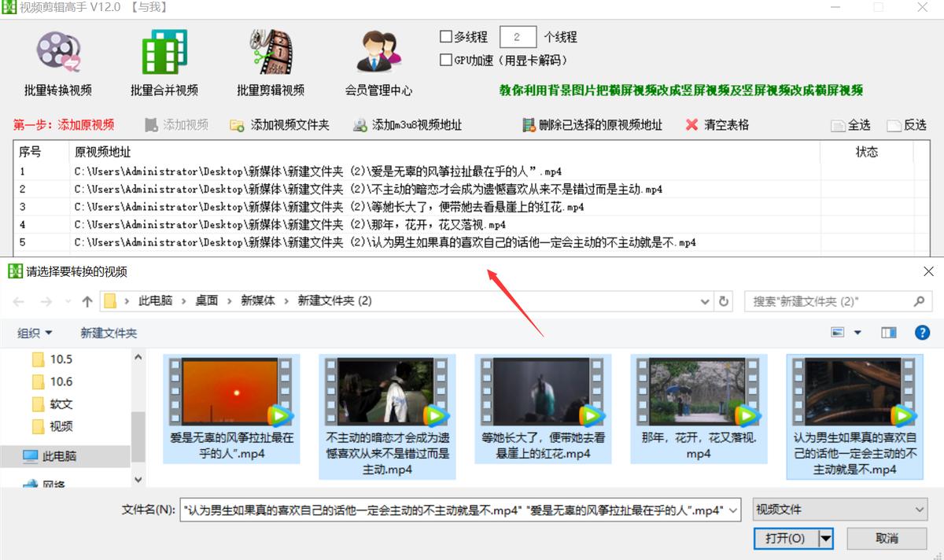
Task: Expand the 组织 organize menu
Action: coord(34,333)
